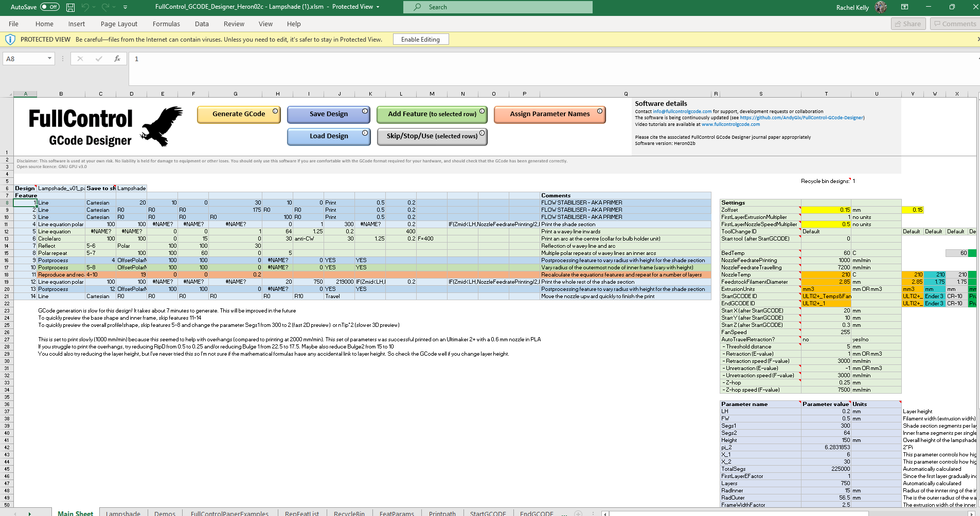Image resolution: width=980 pixels, height=516 pixels.
Task: Expand the Protected View title dropdown
Action: tap(378, 7)
